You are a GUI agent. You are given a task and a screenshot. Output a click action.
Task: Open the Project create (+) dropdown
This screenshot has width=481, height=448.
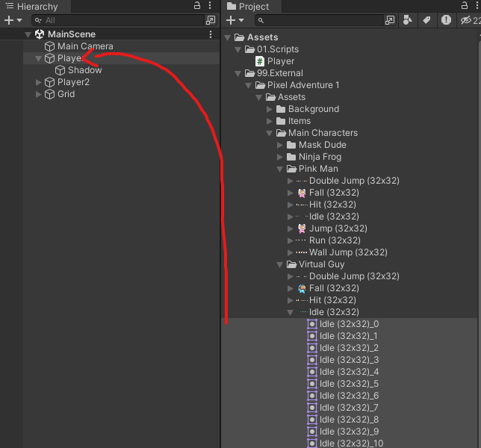[235, 20]
